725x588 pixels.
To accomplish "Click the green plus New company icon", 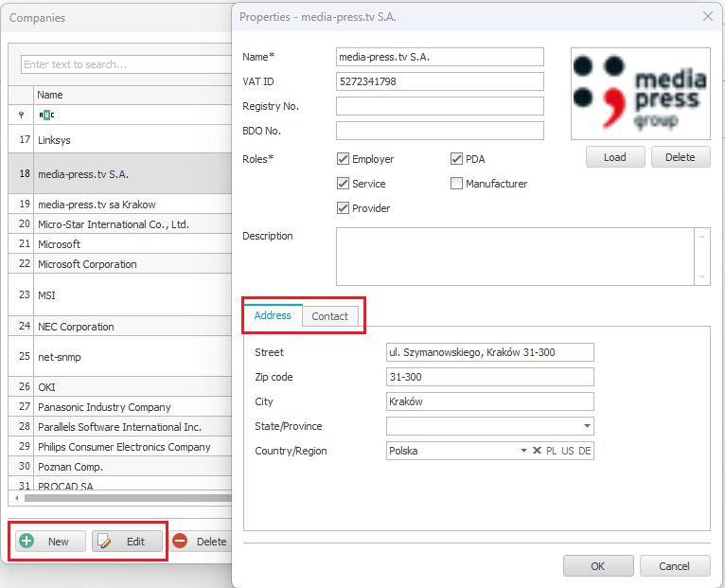I will point(27,542).
